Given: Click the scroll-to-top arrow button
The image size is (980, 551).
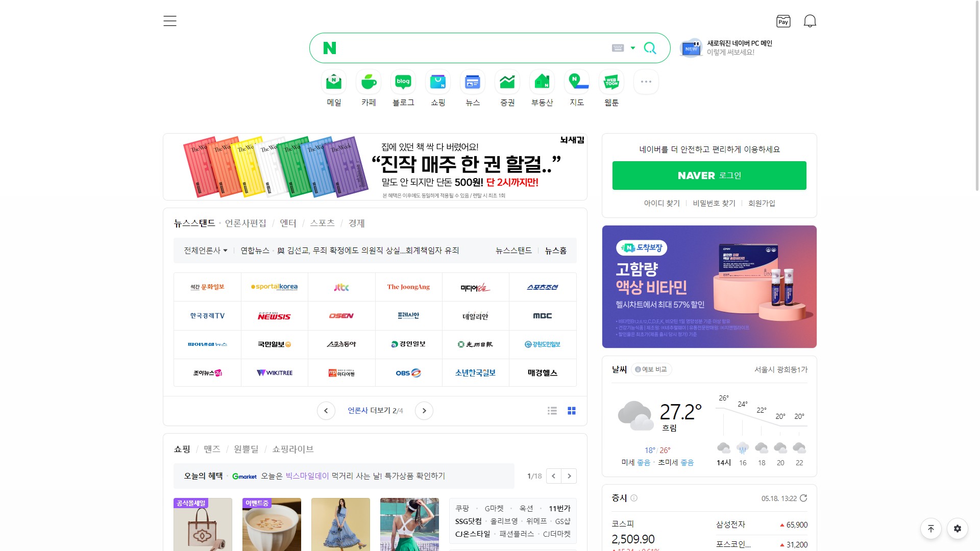Looking at the screenshot, I should click(x=931, y=529).
